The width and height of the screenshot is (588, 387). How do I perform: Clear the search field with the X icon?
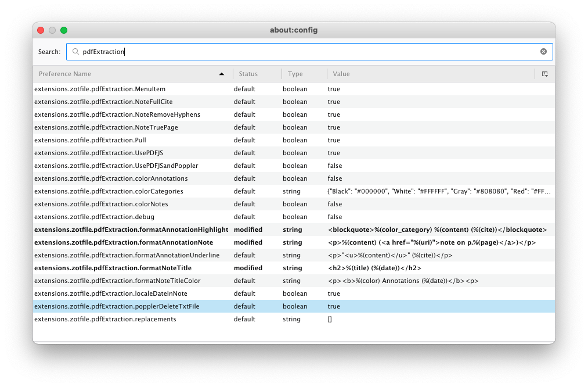coord(543,52)
